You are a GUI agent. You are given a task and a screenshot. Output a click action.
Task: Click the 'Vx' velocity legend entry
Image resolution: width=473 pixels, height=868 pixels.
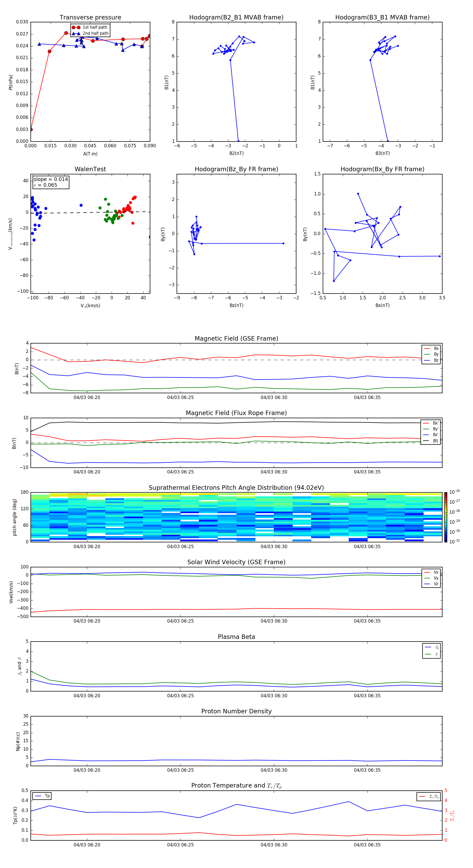pyautogui.click(x=431, y=572)
